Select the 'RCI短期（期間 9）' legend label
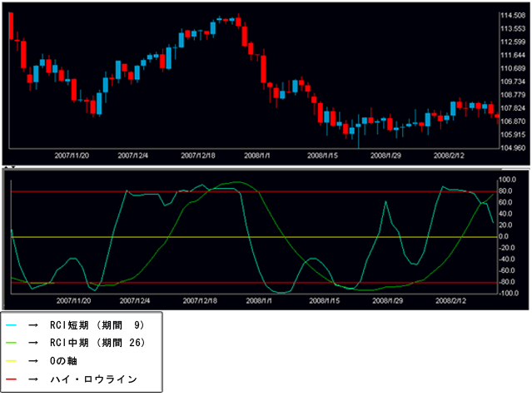The image size is (532, 401). pos(97,325)
